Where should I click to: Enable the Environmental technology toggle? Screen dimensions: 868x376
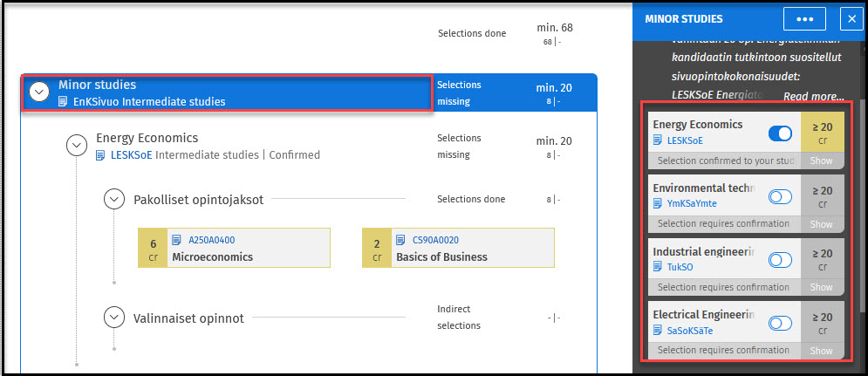(x=780, y=197)
